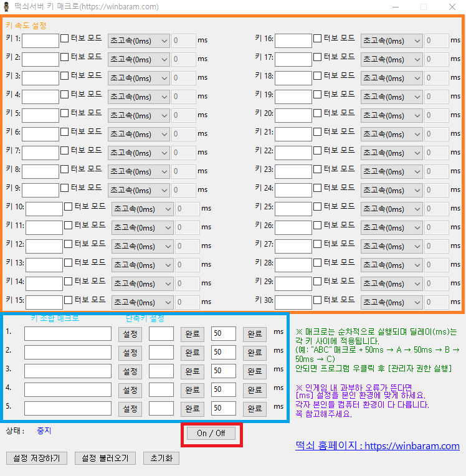Check turbo mode for key 12

point(69,244)
